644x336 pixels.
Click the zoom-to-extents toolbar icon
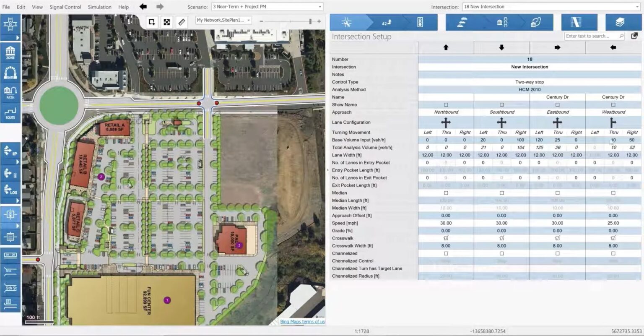pyautogui.click(x=167, y=22)
